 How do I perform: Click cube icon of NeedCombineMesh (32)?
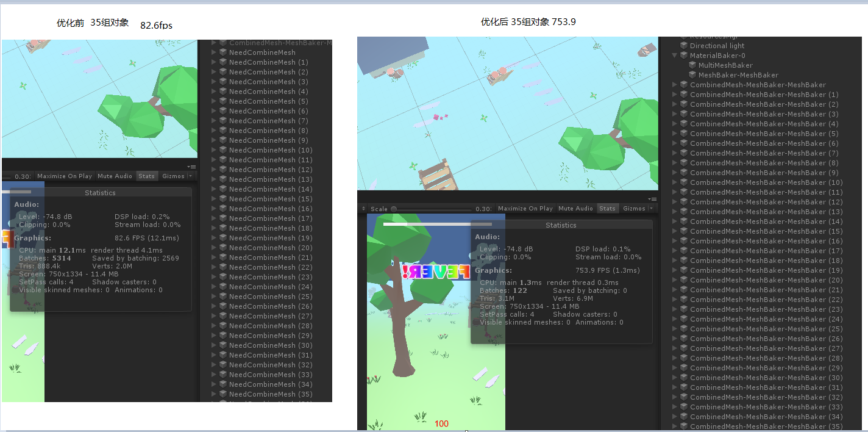coord(223,365)
